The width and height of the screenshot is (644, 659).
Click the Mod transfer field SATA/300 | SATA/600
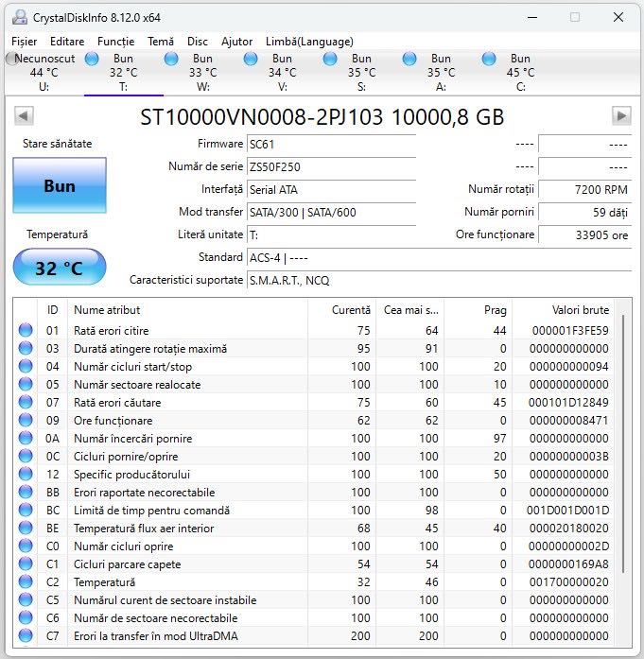click(x=331, y=212)
